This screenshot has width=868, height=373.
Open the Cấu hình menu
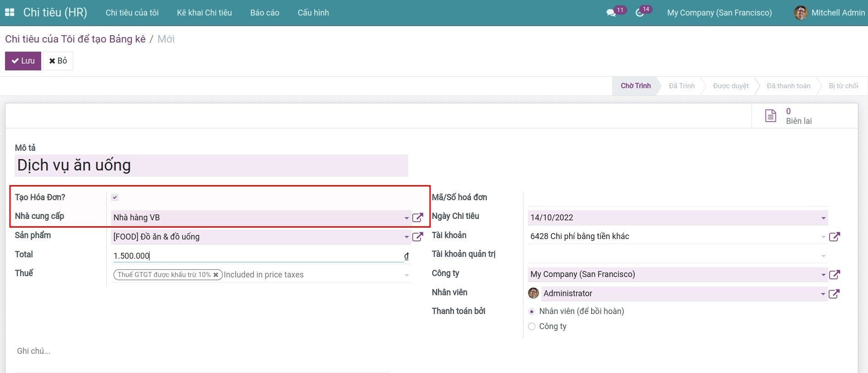click(313, 13)
